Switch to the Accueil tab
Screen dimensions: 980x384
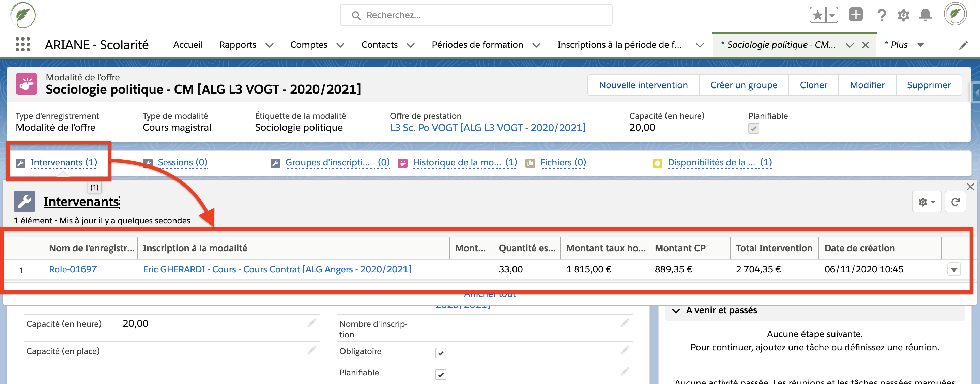pos(188,45)
